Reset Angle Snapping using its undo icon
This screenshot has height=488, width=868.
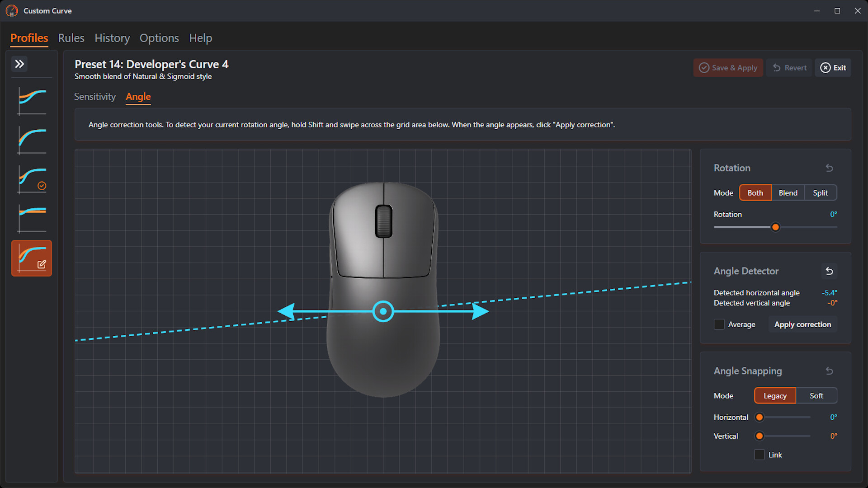click(830, 371)
